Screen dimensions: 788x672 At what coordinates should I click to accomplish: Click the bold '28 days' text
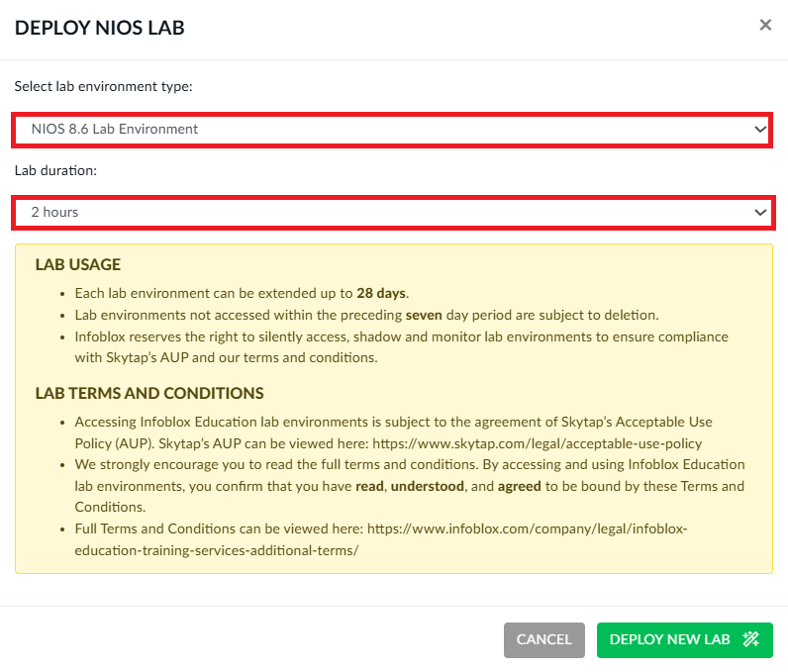point(382,294)
